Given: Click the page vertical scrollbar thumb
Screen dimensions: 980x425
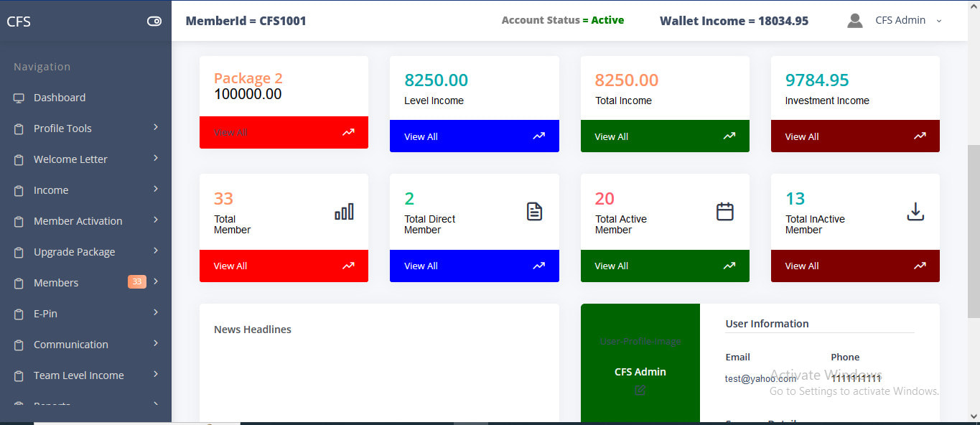Looking at the screenshot, I should click(x=974, y=230).
